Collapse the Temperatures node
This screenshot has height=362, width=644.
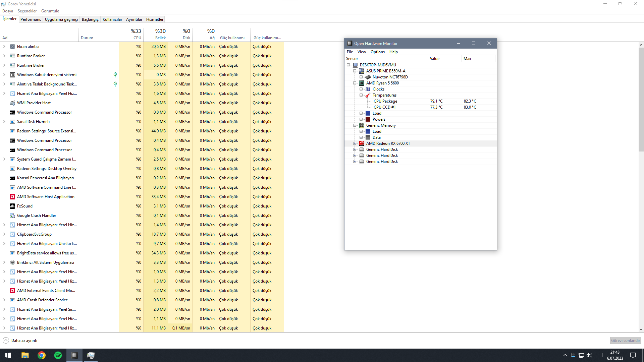tap(361, 95)
